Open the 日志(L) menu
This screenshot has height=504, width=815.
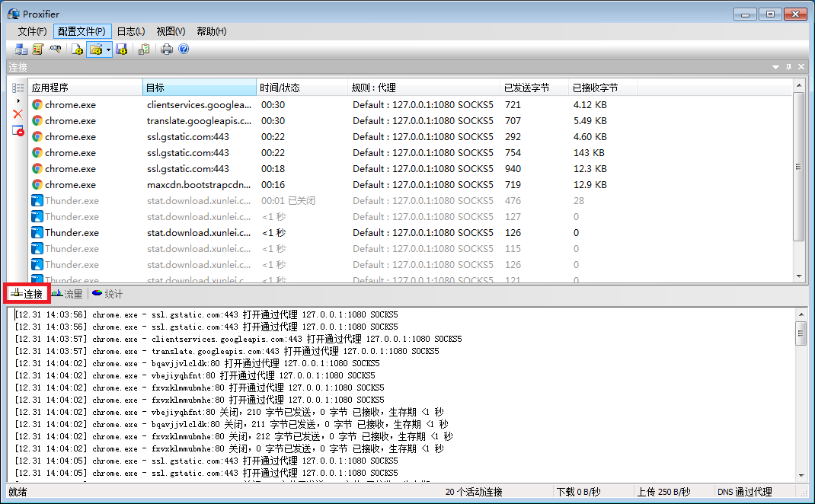pyautogui.click(x=130, y=31)
